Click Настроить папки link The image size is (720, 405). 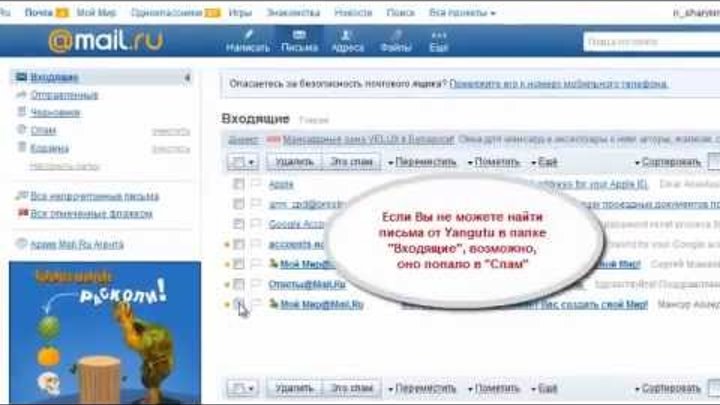pyautogui.click(x=64, y=166)
